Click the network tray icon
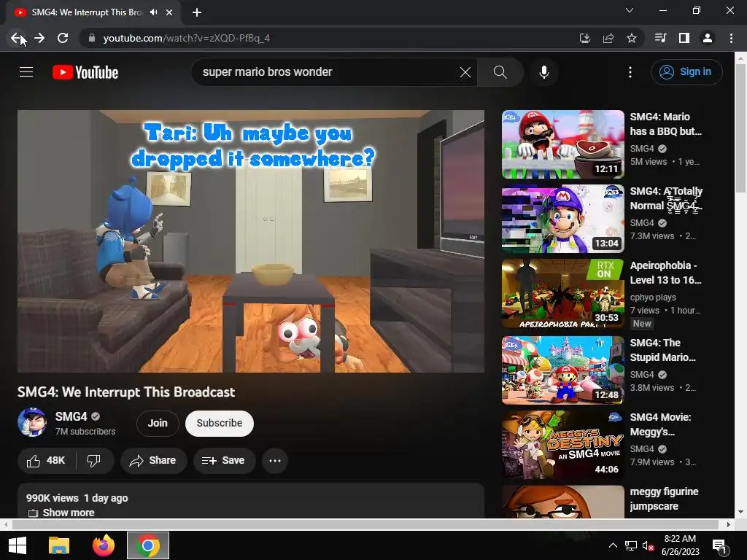The width and height of the screenshot is (747, 560). (x=631, y=545)
